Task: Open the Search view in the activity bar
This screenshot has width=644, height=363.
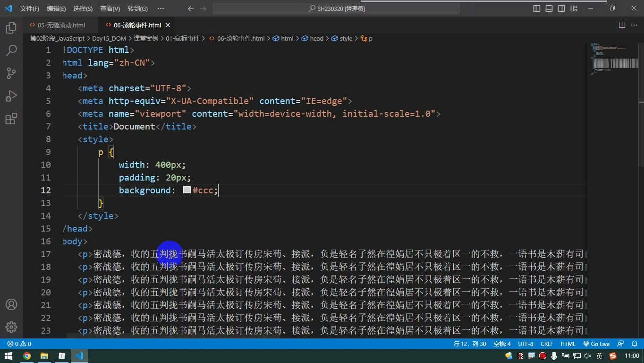Action: coord(11,51)
